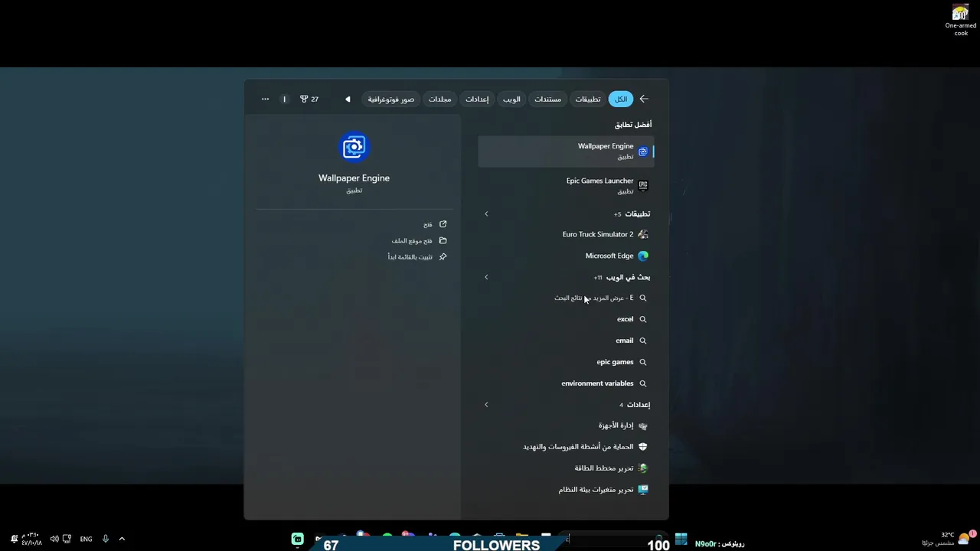Image resolution: width=980 pixels, height=551 pixels.
Task: Open إدارة الأجهزة (Device Manager) setting
Action: pos(567,425)
